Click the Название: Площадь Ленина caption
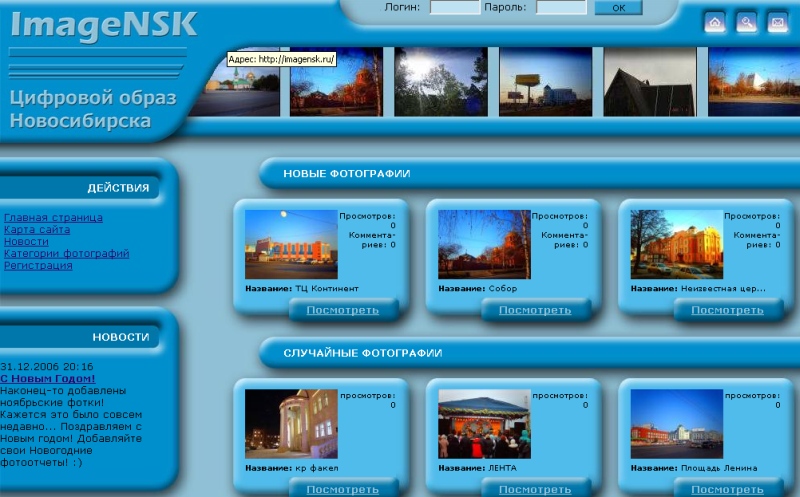 pos(694,468)
